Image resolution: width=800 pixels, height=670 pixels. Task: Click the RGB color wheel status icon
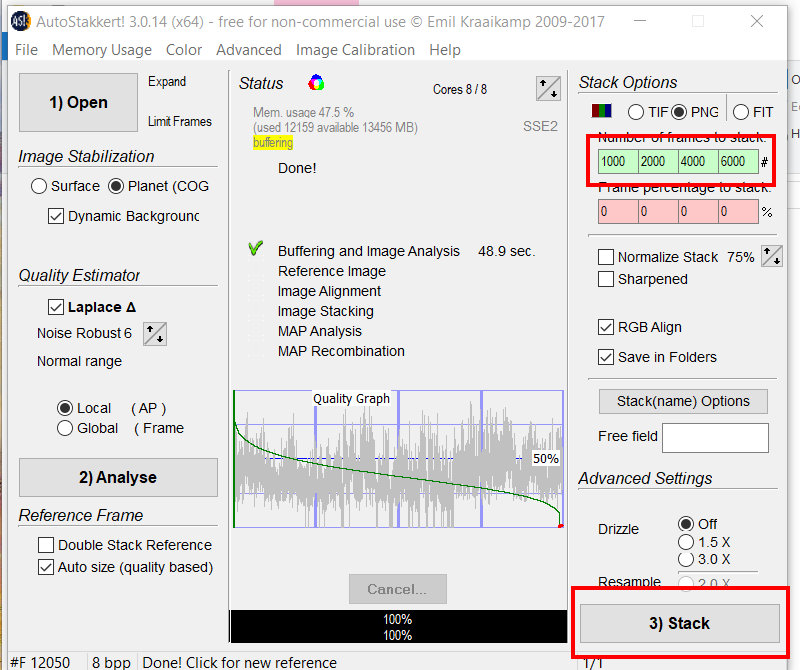click(316, 82)
